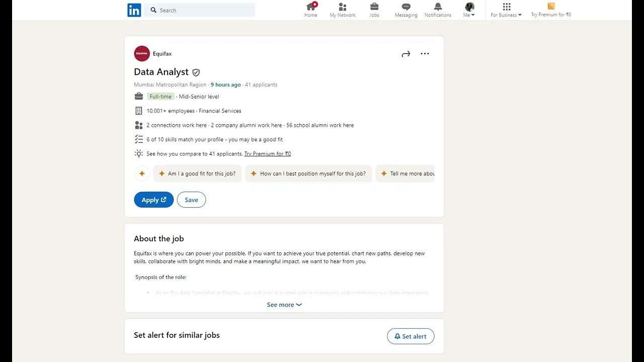Click the Search input field
This screenshot has width=644, height=362.
[200, 10]
